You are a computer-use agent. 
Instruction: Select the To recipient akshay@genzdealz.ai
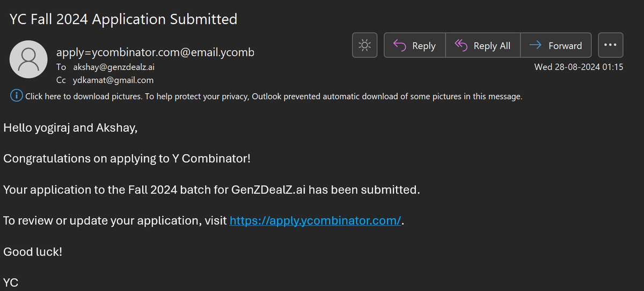[x=114, y=68]
